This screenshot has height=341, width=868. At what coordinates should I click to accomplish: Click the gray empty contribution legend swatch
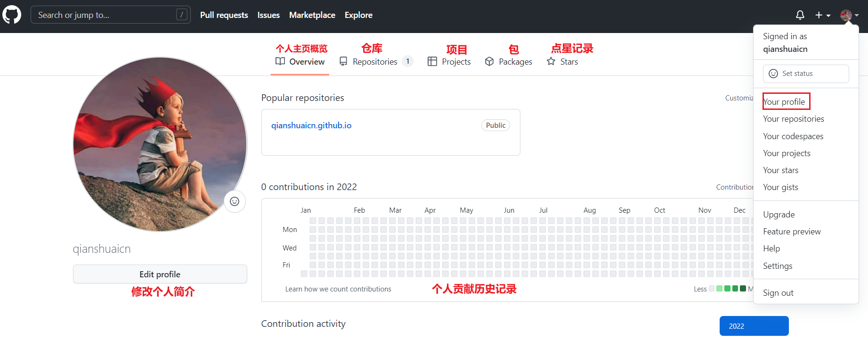(712, 289)
